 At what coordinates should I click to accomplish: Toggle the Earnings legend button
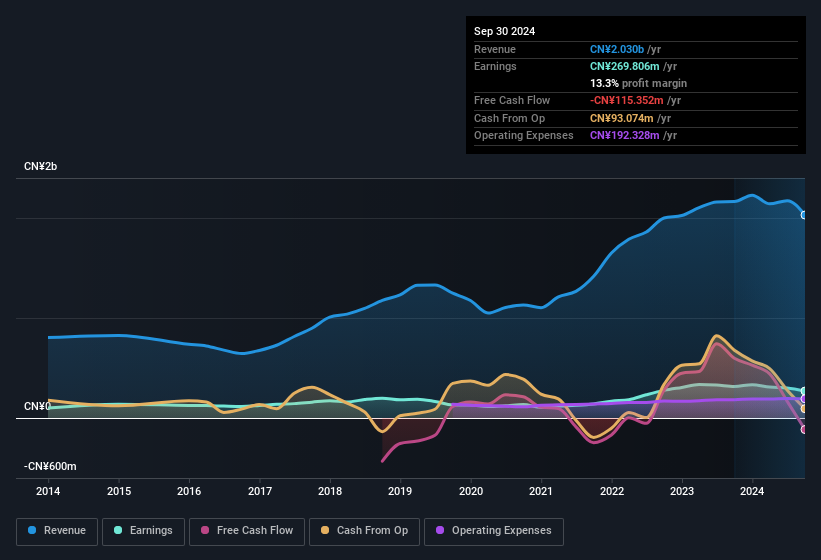point(143,531)
